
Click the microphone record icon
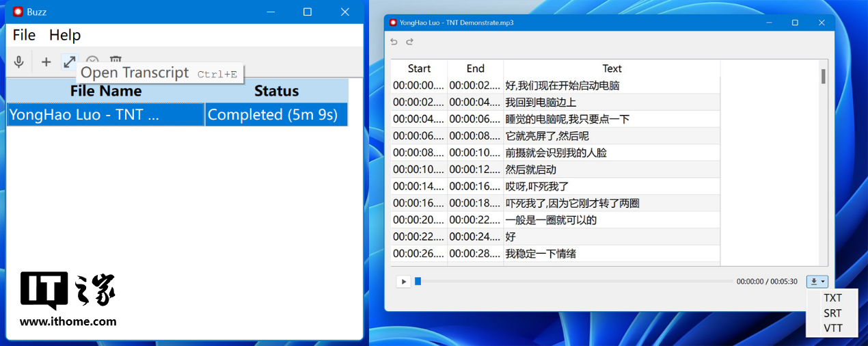(x=19, y=62)
